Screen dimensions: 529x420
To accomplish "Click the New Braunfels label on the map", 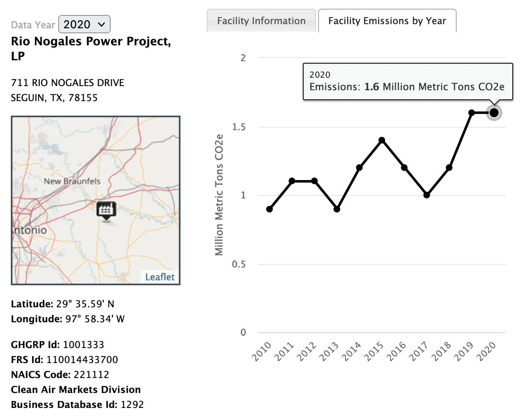I will [72, 181].
